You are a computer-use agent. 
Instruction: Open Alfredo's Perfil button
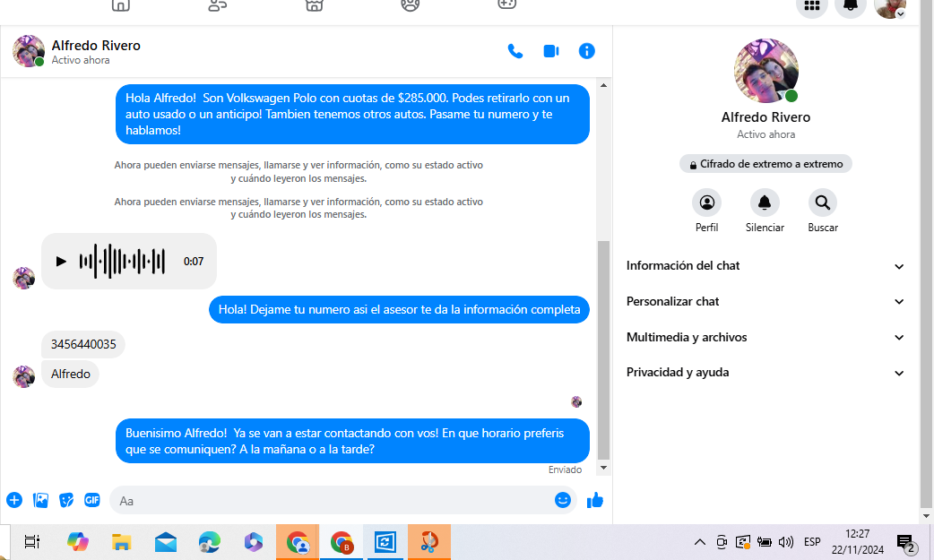[x=707, y=202]
